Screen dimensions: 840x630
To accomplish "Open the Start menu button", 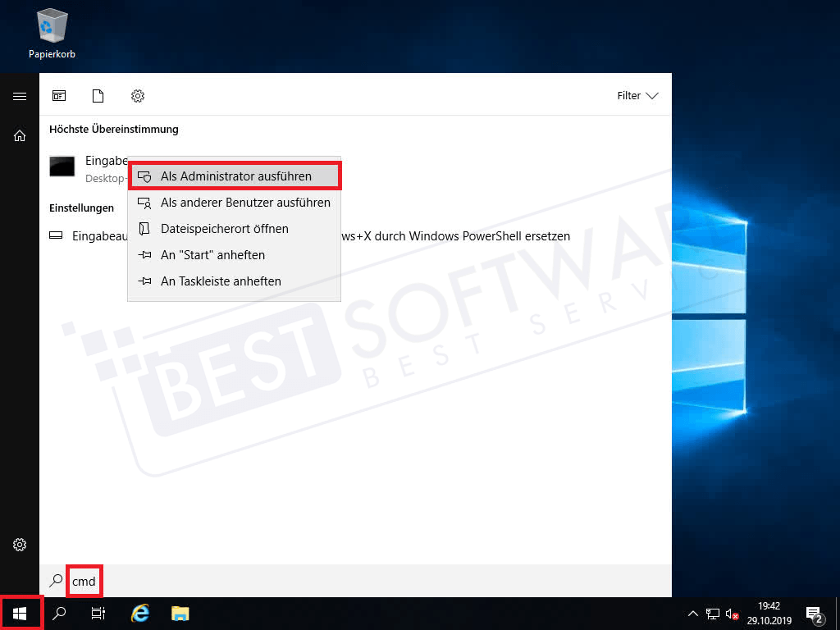I will [19, 613].
